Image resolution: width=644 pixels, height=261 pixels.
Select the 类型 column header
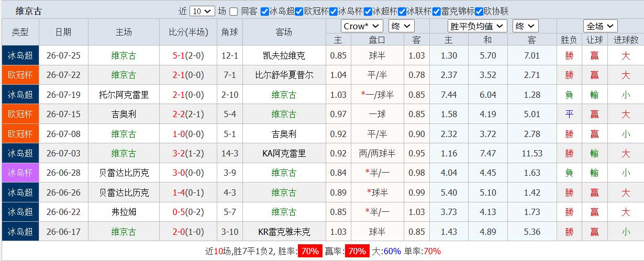coord(20,32)
